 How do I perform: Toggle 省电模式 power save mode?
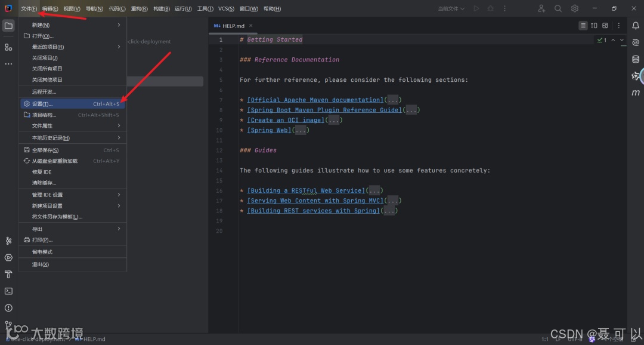pos(73,252)
